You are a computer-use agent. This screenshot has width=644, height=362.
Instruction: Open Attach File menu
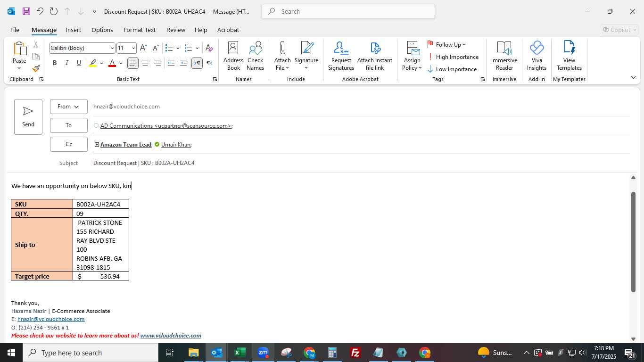(x=282, y=56)
